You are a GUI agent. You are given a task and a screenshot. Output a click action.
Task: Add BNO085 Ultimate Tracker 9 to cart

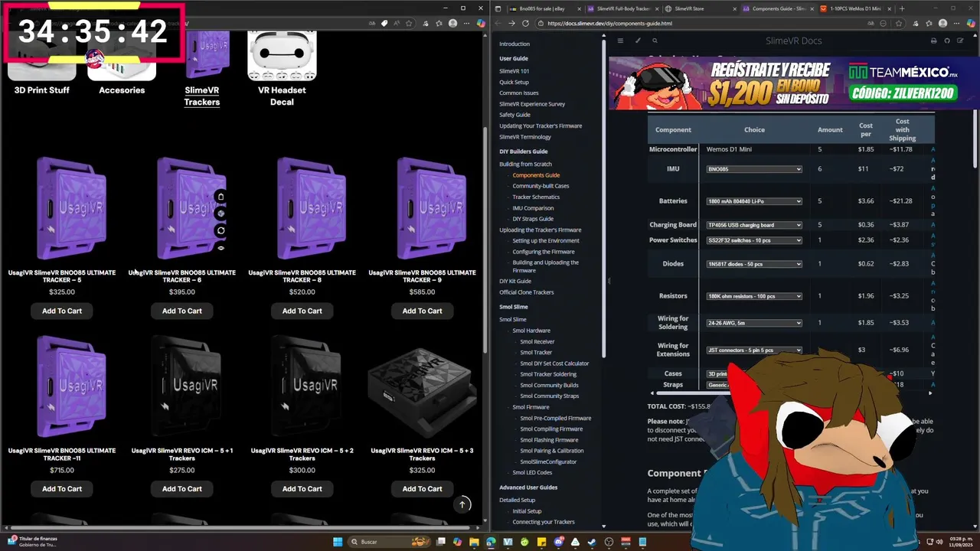423,311
